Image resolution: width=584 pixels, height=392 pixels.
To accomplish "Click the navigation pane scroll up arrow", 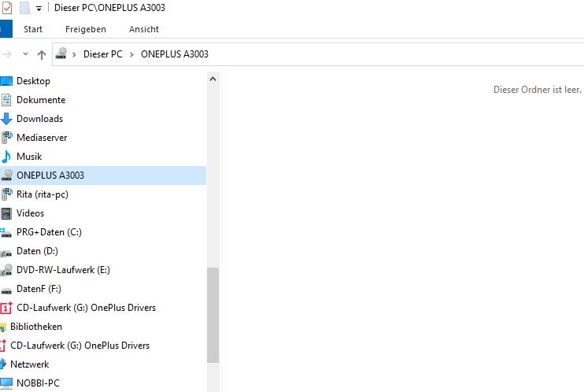I will (213, 79).
